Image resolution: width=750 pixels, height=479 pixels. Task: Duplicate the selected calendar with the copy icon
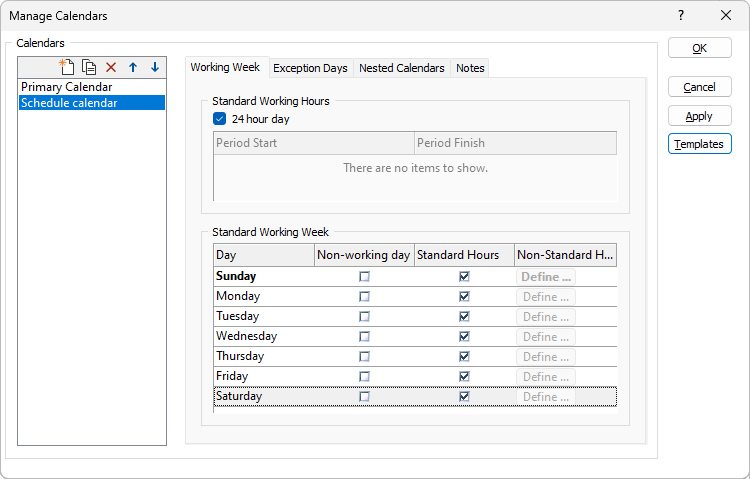[89, 67]
